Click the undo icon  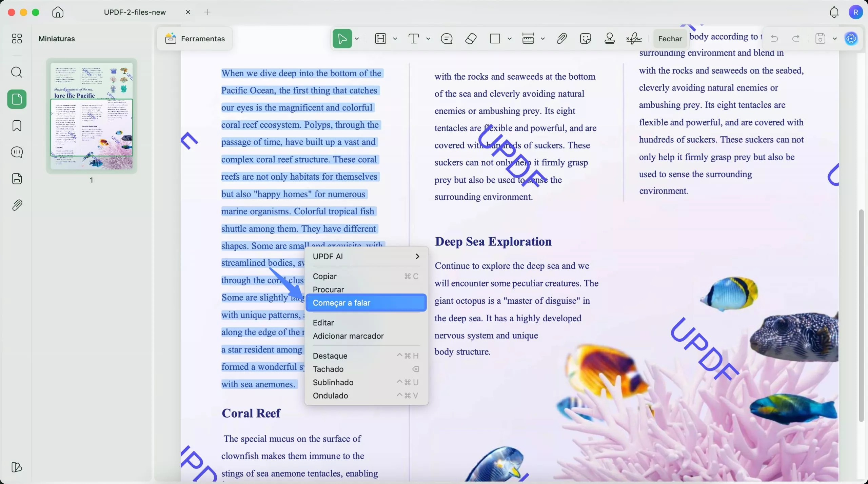pos(774,38)
